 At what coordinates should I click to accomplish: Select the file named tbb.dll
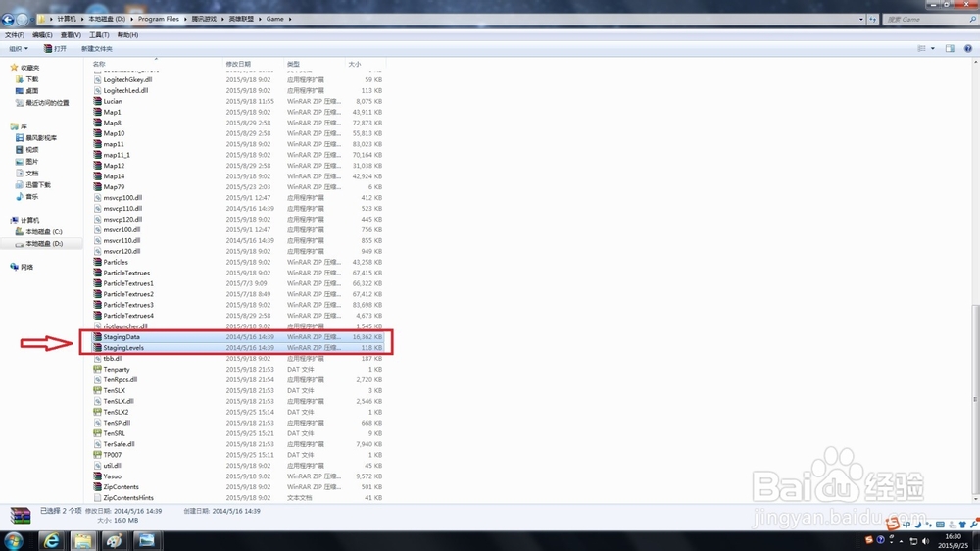113,359
